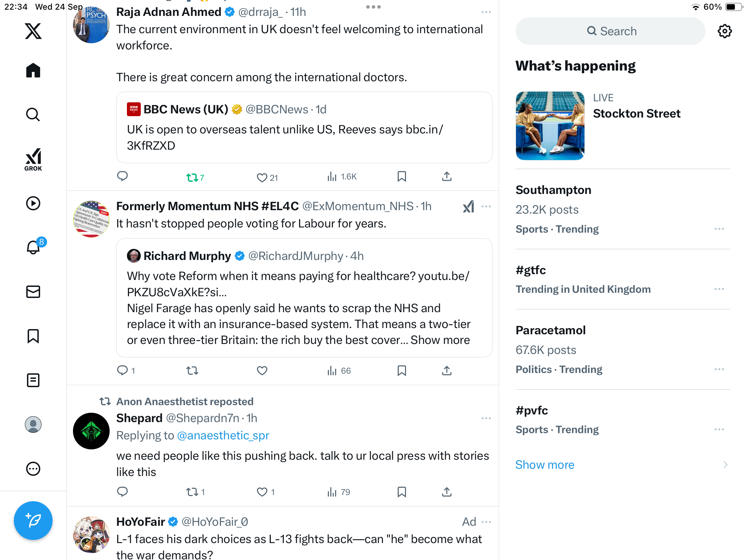Like Raja Adnan Ahmed's post
747x560 pixels.
pyautogui.click(x=262, y=177)
